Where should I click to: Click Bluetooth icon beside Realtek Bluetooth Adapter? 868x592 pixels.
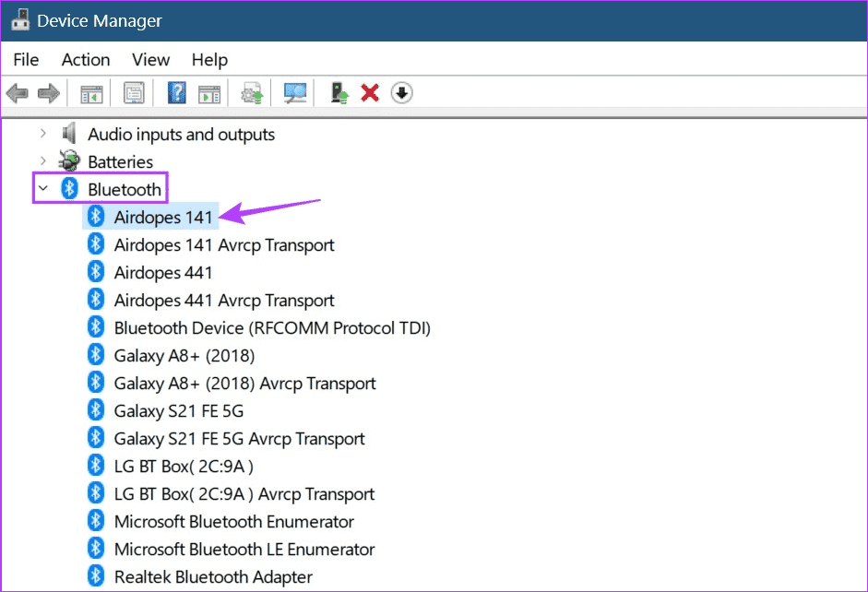tap(96, 576)
